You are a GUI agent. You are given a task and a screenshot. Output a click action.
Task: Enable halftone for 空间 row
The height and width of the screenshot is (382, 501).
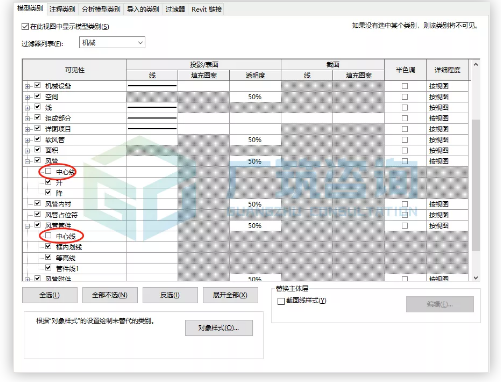click(x=405, y=97)
